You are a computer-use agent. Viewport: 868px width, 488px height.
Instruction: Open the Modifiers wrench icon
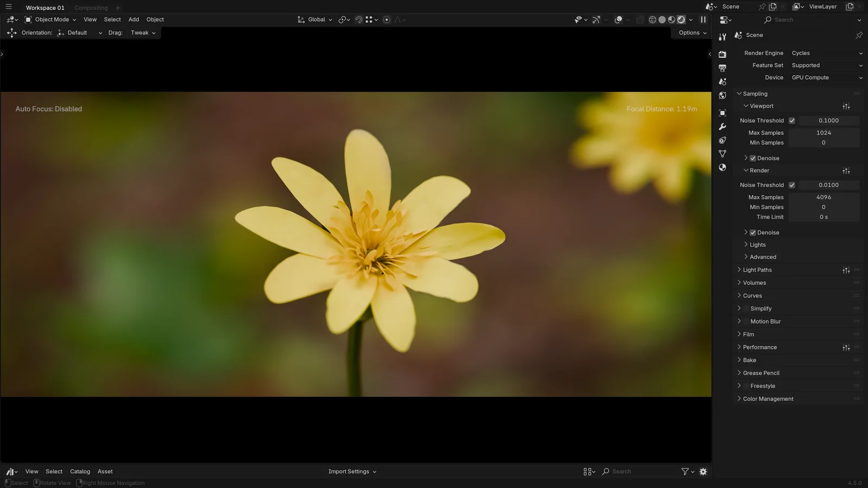pyautogui.click(x=722, y=126)
